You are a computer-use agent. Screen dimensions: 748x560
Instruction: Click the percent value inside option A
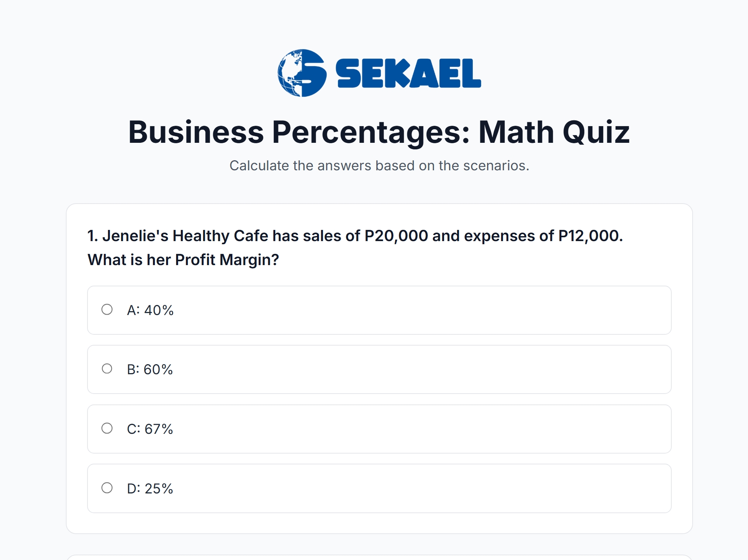159,310
